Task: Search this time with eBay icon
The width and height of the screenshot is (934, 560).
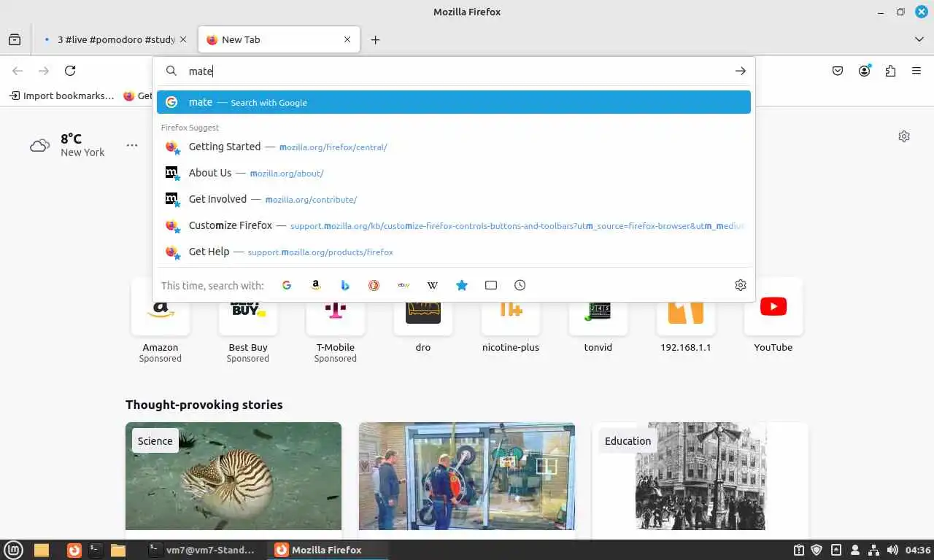Action: [x=404, y=285]
